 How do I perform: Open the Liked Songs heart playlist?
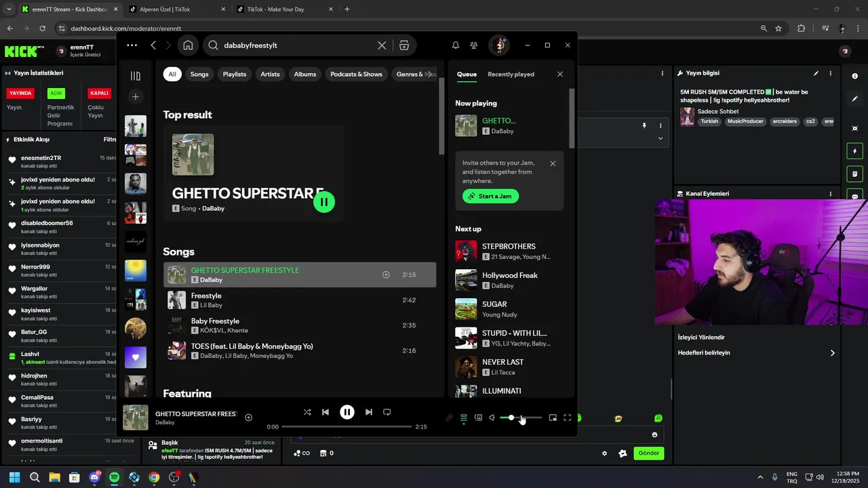(x=136, y=357)
